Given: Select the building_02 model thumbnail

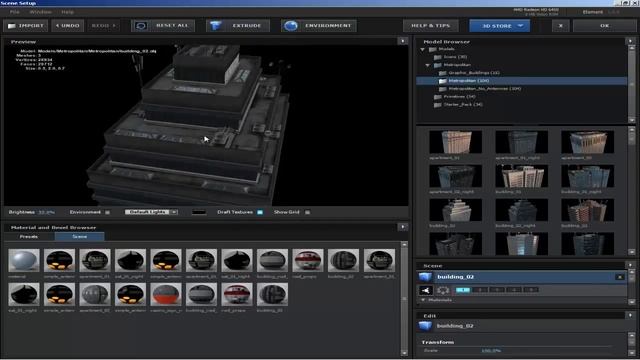Looking at the screenshot, I should coord(456,210).
